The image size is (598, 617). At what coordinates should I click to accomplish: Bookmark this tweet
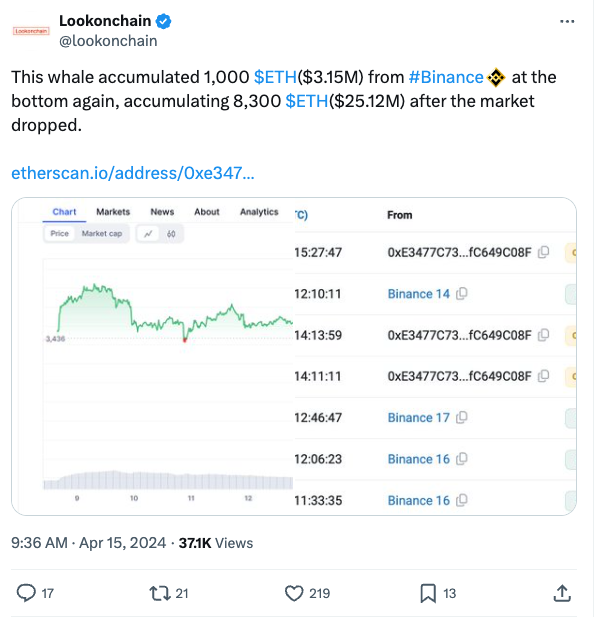tap(428, 593)
